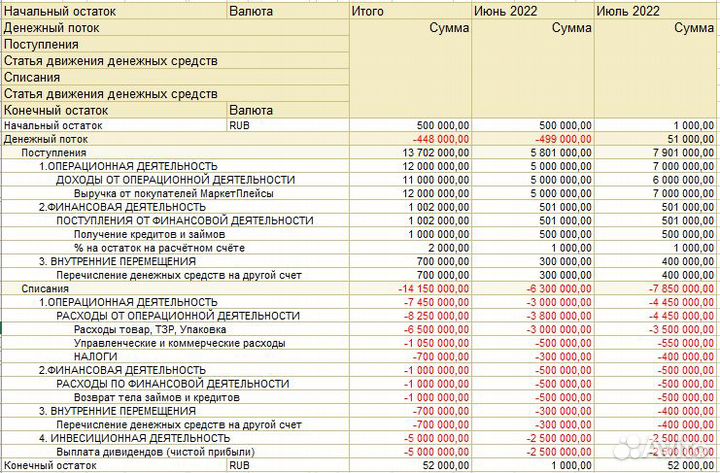Select 'ДОХОДЫ ОТ ОПЕРАЦИОННОЙ ДЕЯТЕЛЬНОСТИ' row
The height and width of the screenshot is (473, 720).
tap(360, 180)
